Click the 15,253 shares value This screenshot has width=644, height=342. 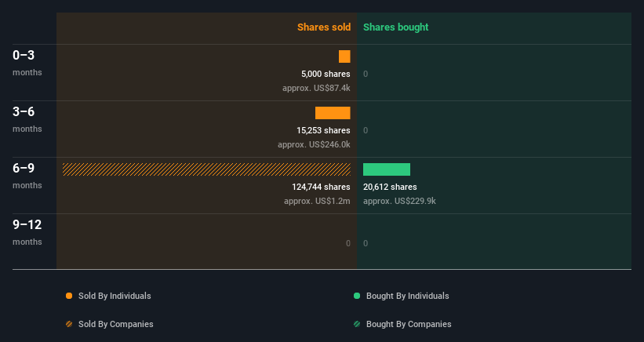[x=324, y=130]
